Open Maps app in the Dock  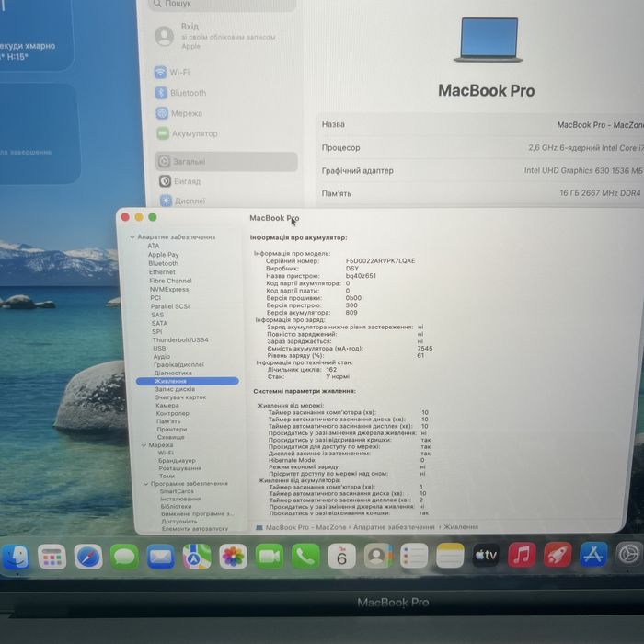pyautogui.click(x=197, y=557)
